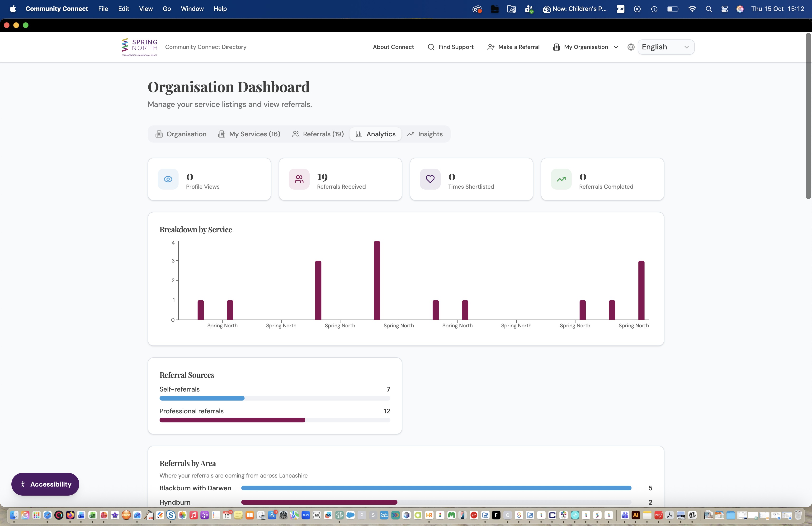
Task: Open the Trash in the Dock
Action: click(798, 515)
